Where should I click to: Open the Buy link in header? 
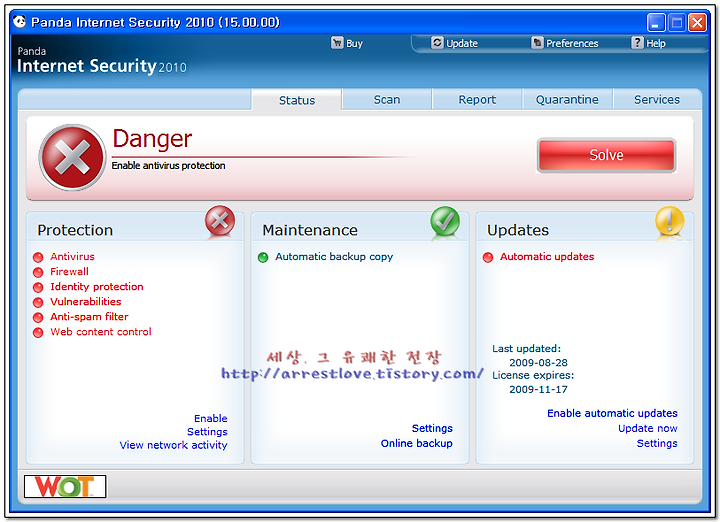point(354,44)
